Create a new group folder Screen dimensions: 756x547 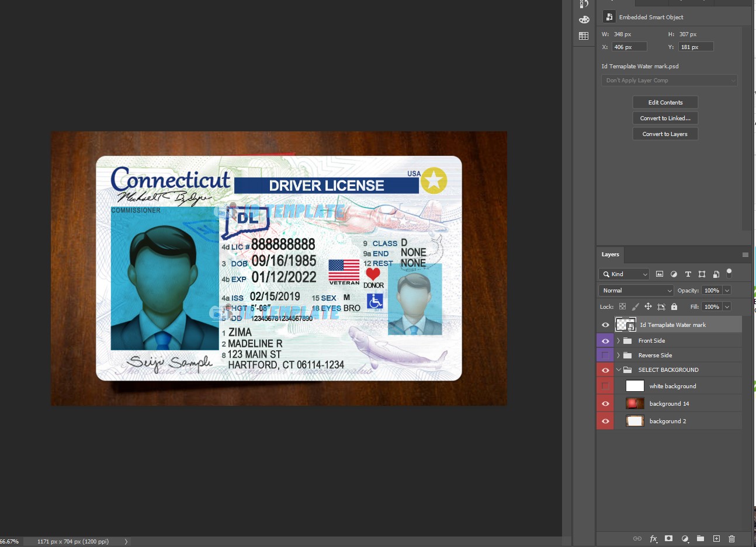point(700,539)
